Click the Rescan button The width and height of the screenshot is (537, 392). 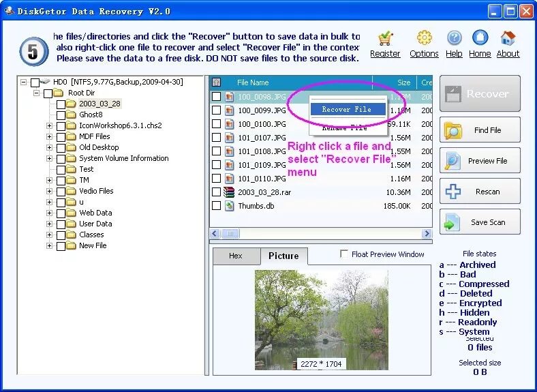[x=480, y=191]
